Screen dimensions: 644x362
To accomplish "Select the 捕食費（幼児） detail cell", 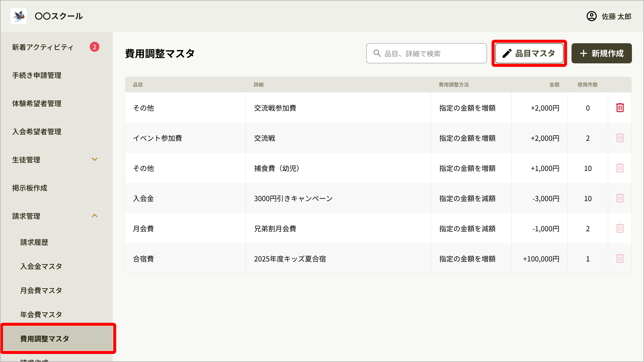I will pyautogui.click(x=338, y=168).
